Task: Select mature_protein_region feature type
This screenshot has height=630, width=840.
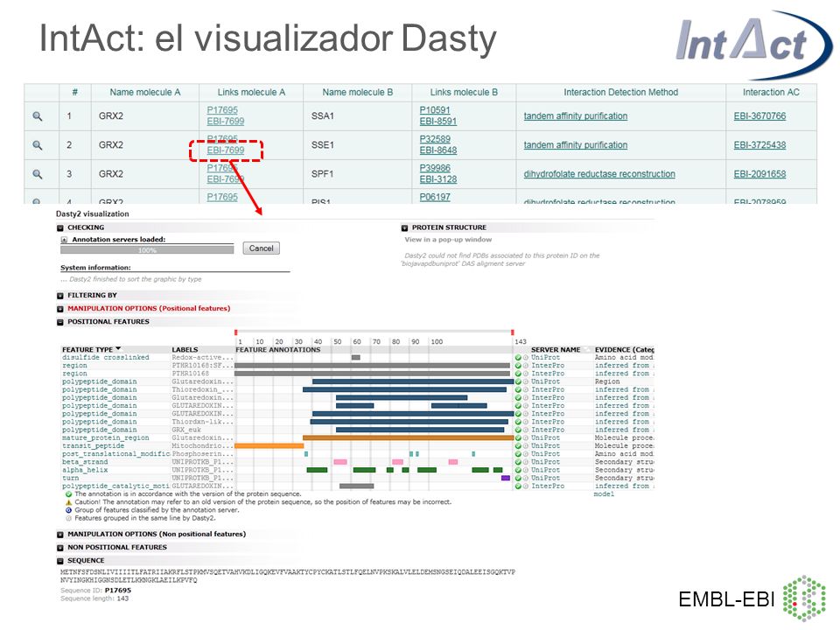Action: (x=106, y=437)
